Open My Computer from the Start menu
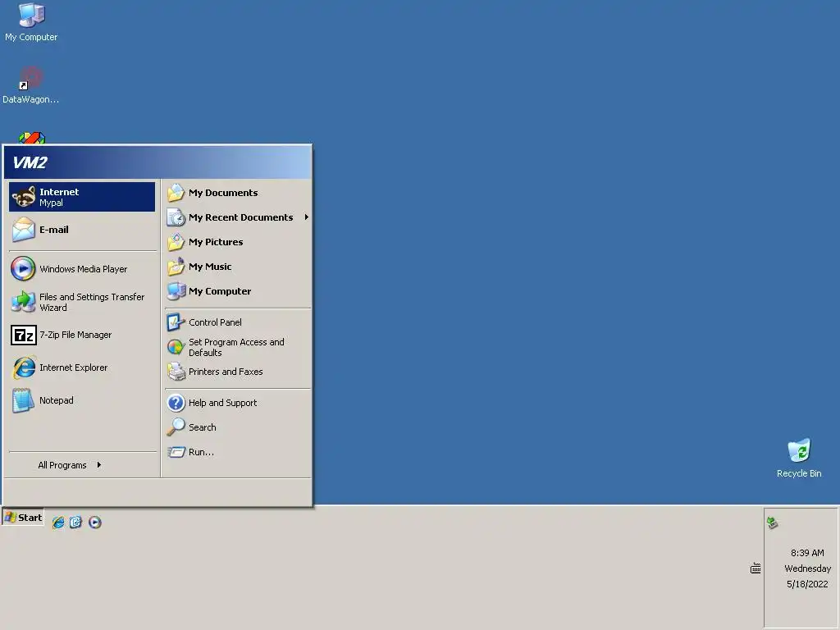Image resolution: width=840 pixels, height=630 pixels. tap(237, 291)
